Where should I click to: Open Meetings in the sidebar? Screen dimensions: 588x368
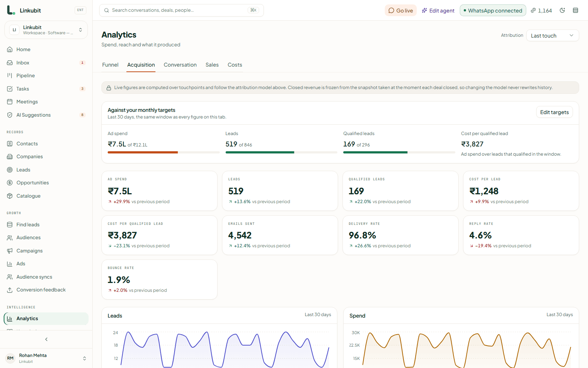click(46, 102)
